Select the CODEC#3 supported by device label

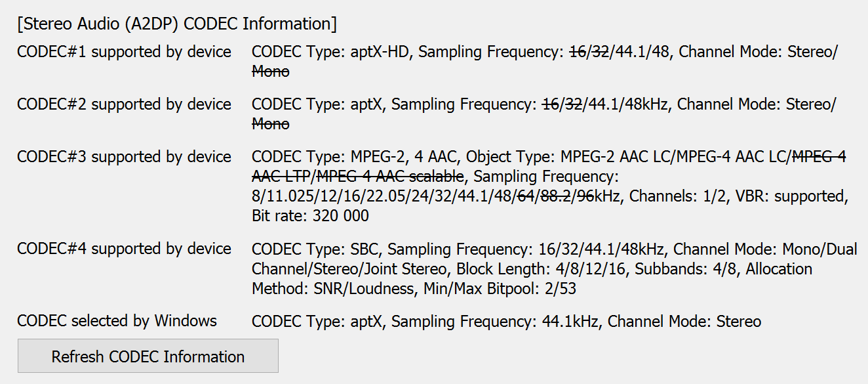pos(124,157)
